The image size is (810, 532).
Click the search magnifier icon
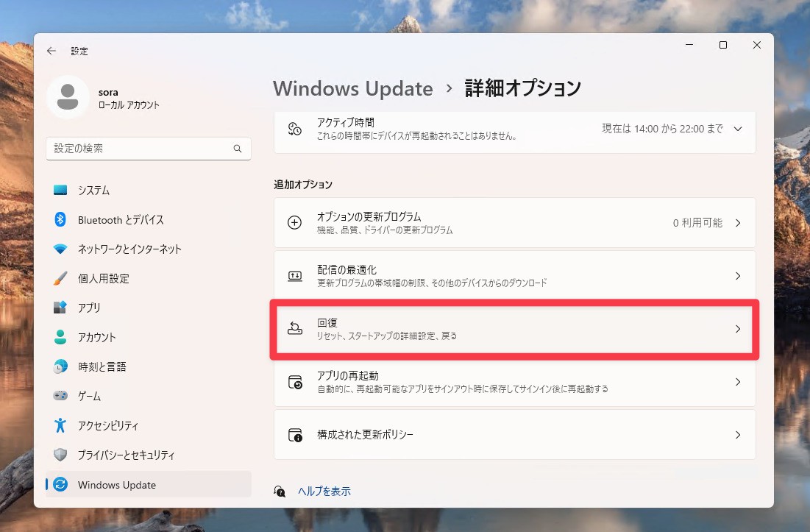(x=238, y=149)
